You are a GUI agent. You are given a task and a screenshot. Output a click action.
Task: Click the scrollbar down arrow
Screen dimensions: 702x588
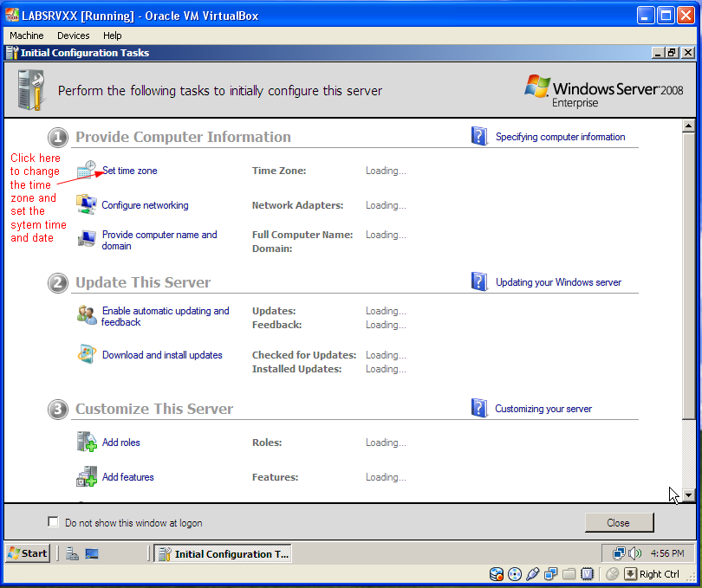pyautogui.click(x=689, y=495)
